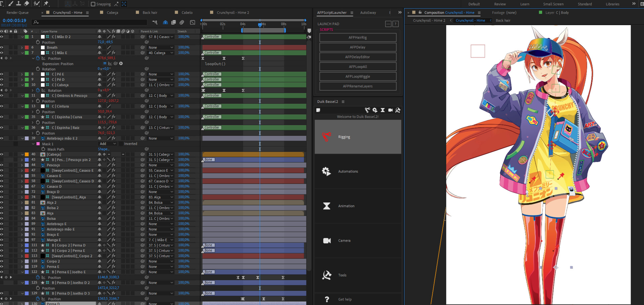Open the Composition Mini-Flowchart icon

point(155,22)
